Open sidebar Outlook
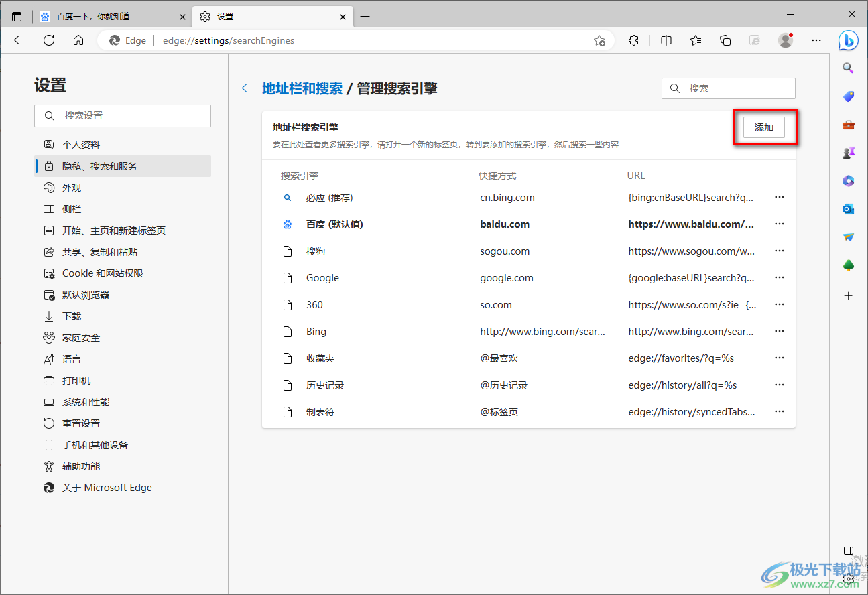The width and height of the screenshot is (868, 595). pos(849,209)
